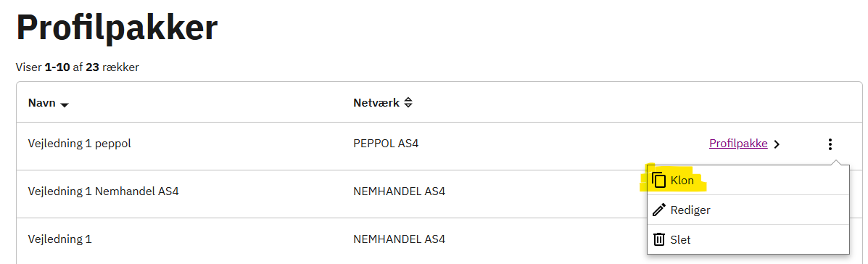Click the pencil icon beside Rediger
The height and width of the screenshot is (264, 868).
[x=658, y=210]
